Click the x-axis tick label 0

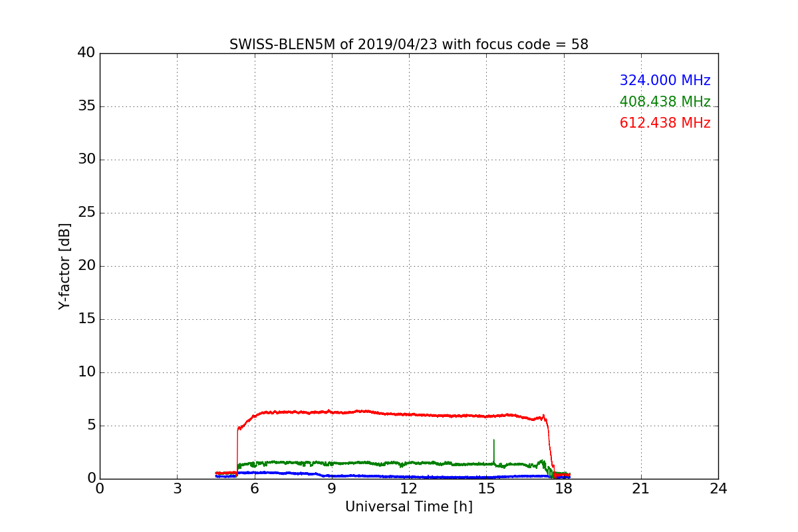point(100,489)
